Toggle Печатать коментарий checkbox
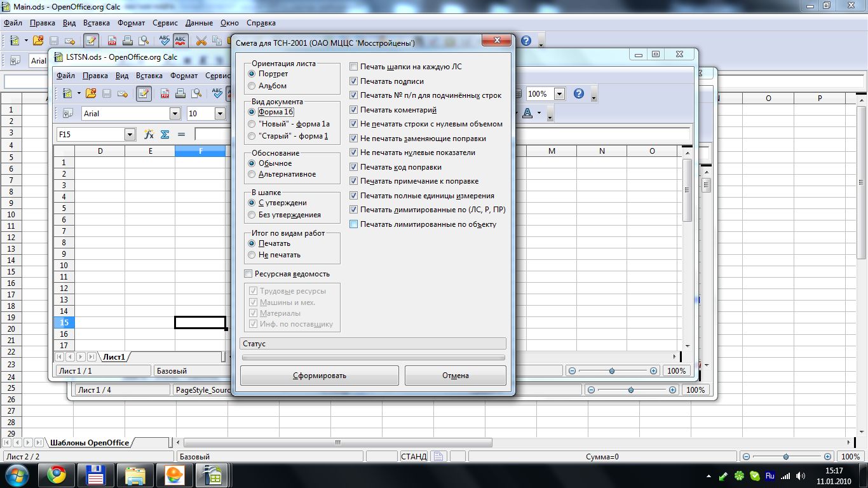 coord(393,110)
